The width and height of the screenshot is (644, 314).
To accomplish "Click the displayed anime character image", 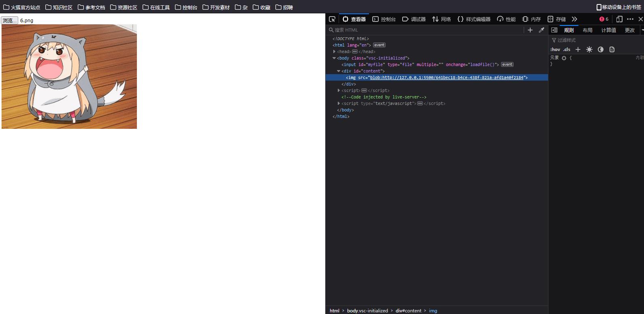I will point(69,77).
